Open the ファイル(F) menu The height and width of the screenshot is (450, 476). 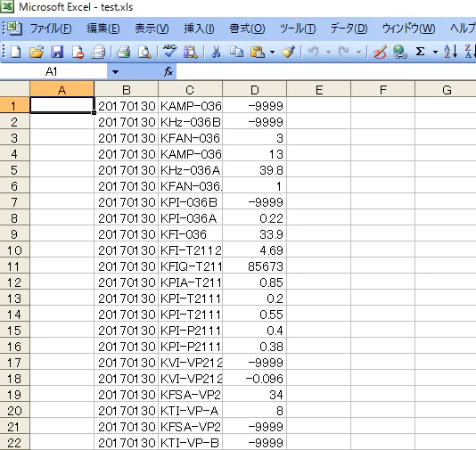pos(51,29)
